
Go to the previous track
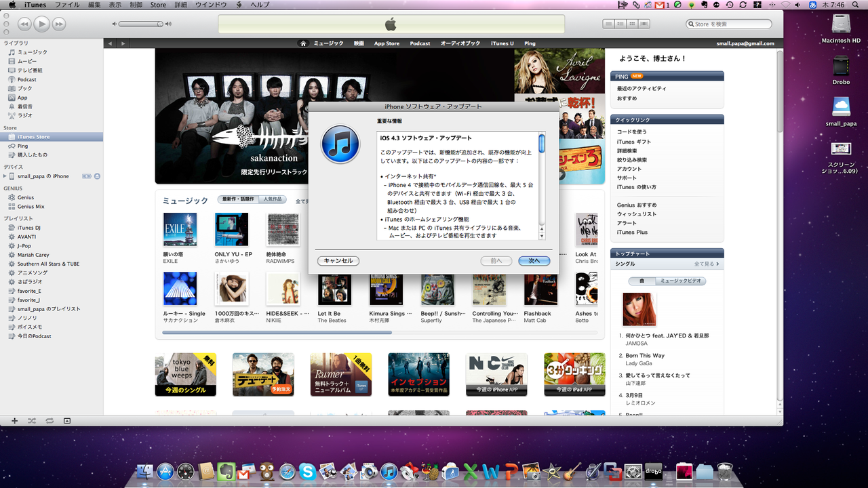pos(24,24)
